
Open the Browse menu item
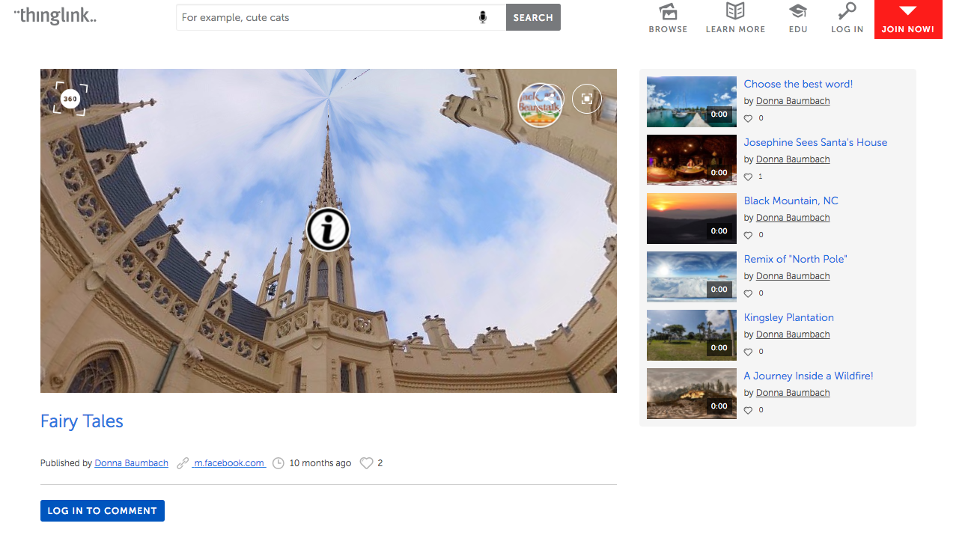(668, 19)
